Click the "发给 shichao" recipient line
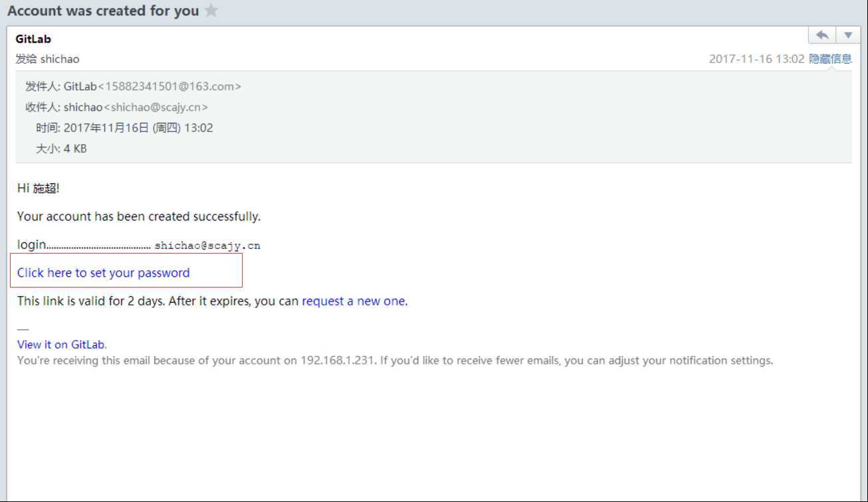868x502 pixels. tap(47, 59)
